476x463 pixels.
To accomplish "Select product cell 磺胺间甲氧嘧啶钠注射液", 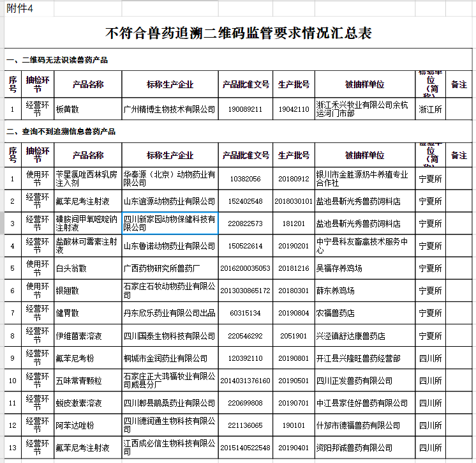I will (87, 224).
